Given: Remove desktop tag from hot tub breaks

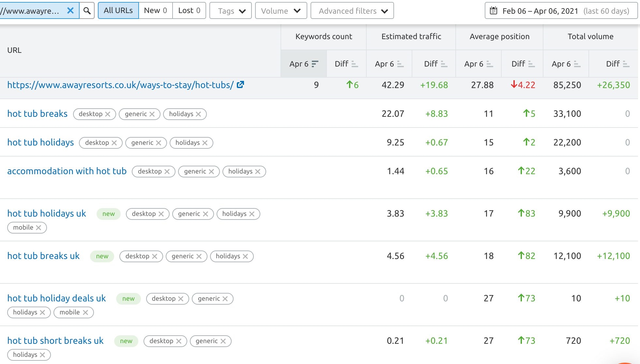Looking at the screenshot, I should pyautogui.click(x=108, y=114).
